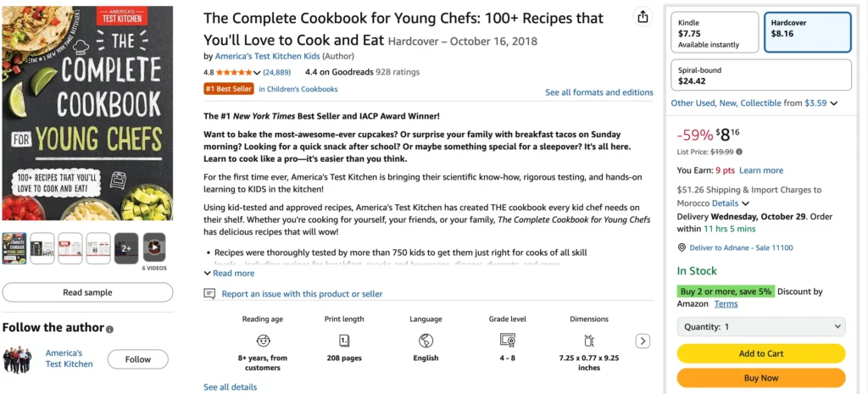Open See all formats and editions
The width and height of the screenshot is (868, 394).
(x=598, y=92)
